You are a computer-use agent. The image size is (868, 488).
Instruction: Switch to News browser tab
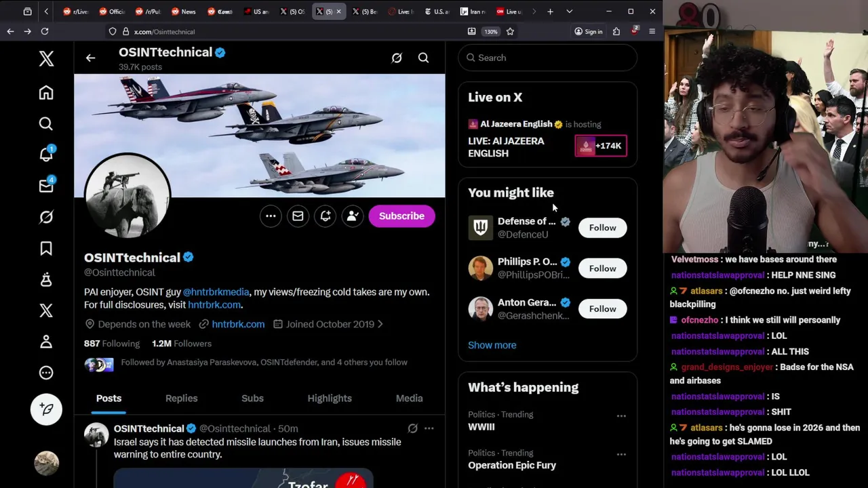point(183,12)
